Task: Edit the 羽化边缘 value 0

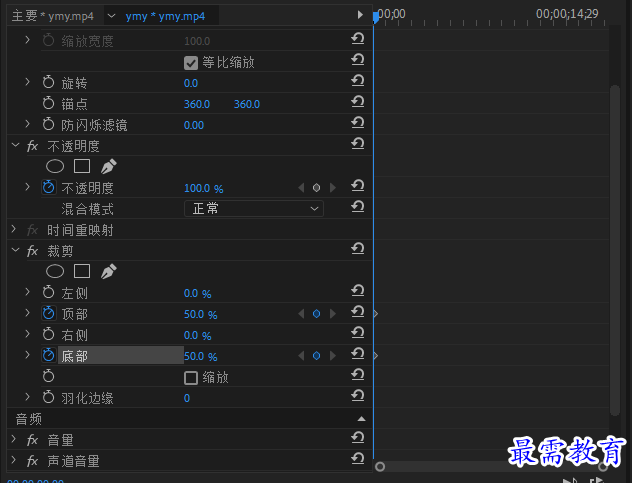Action: (187, 398)
